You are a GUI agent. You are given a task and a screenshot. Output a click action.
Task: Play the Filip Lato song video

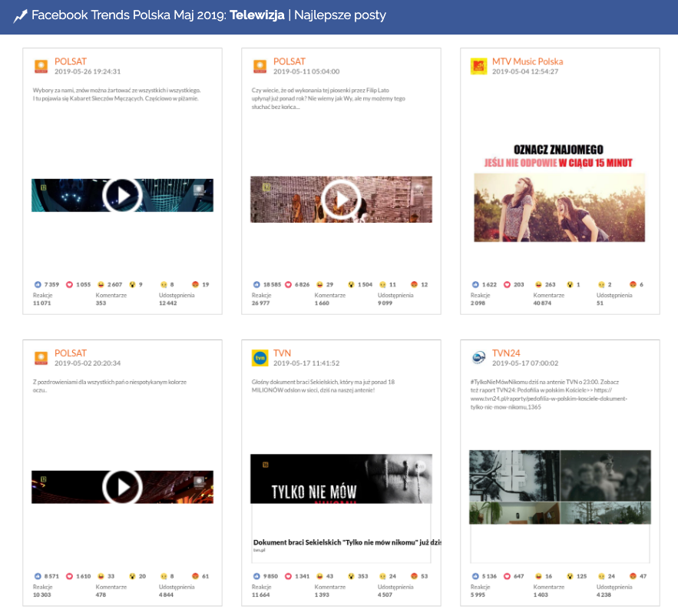[341, 200]
